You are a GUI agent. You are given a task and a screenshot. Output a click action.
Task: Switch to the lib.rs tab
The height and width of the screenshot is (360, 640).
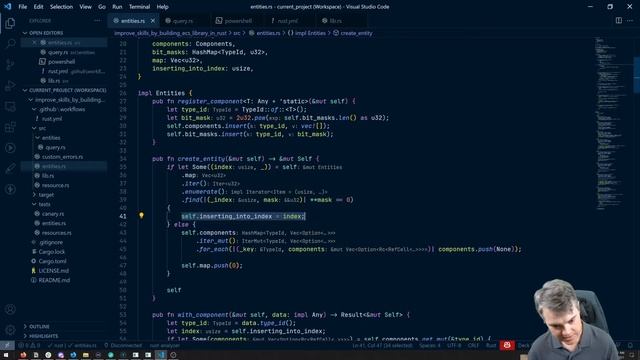coord(336,20)
